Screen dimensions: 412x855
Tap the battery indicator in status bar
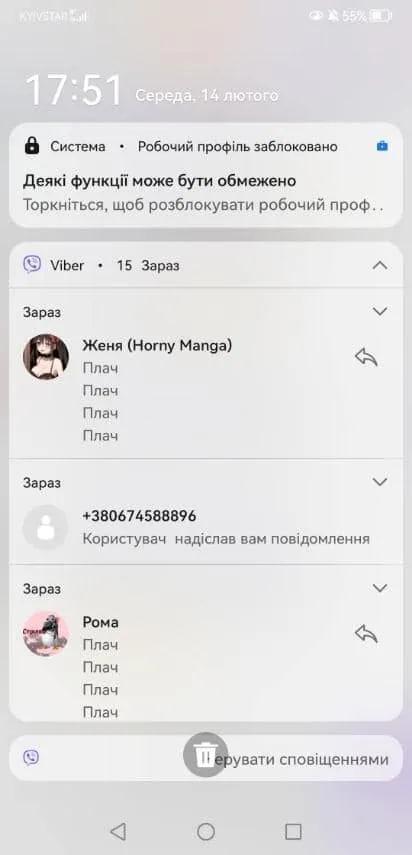coord(381,16)
